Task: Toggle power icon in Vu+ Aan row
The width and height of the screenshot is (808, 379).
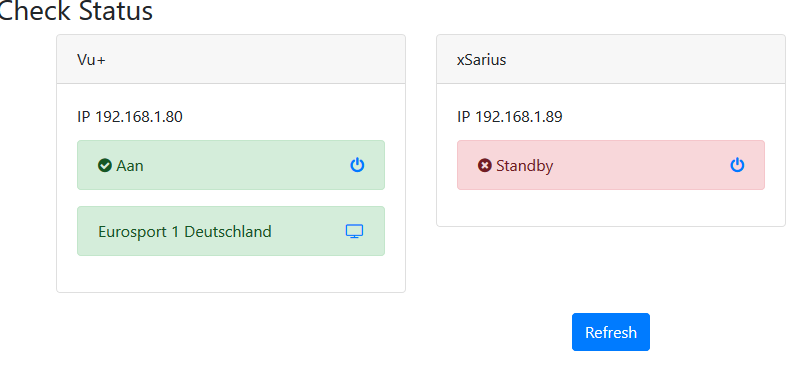Action: point(357,165)
